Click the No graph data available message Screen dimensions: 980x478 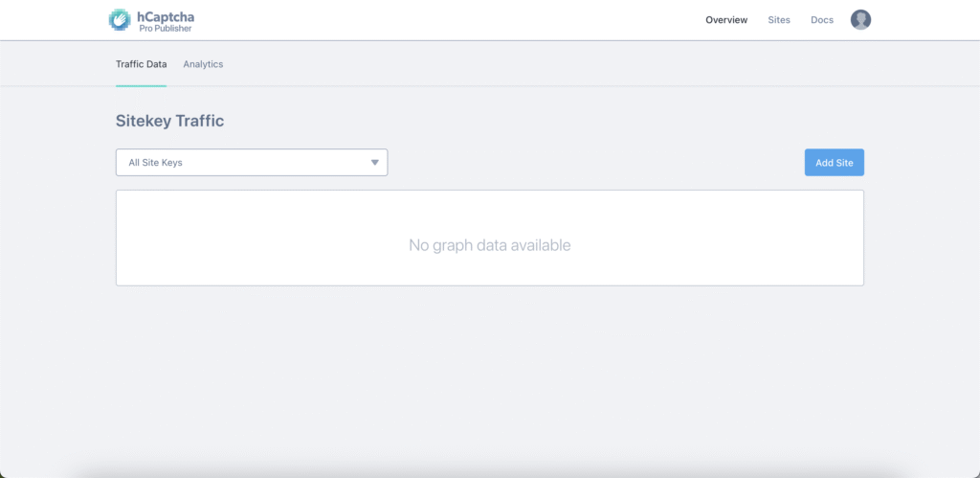click(x=489, y=245)
